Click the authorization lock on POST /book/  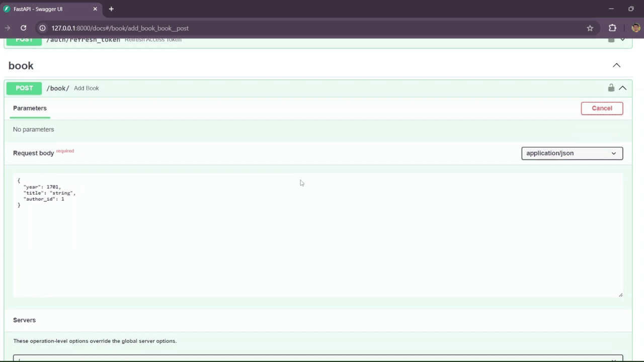pos(611,88)
